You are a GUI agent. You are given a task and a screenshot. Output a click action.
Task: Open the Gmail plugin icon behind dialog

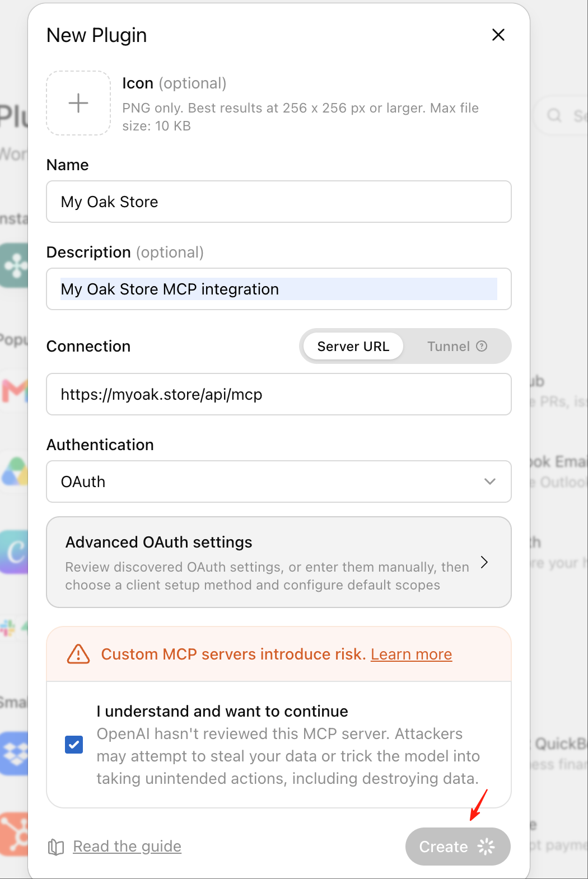pos(15,391)
